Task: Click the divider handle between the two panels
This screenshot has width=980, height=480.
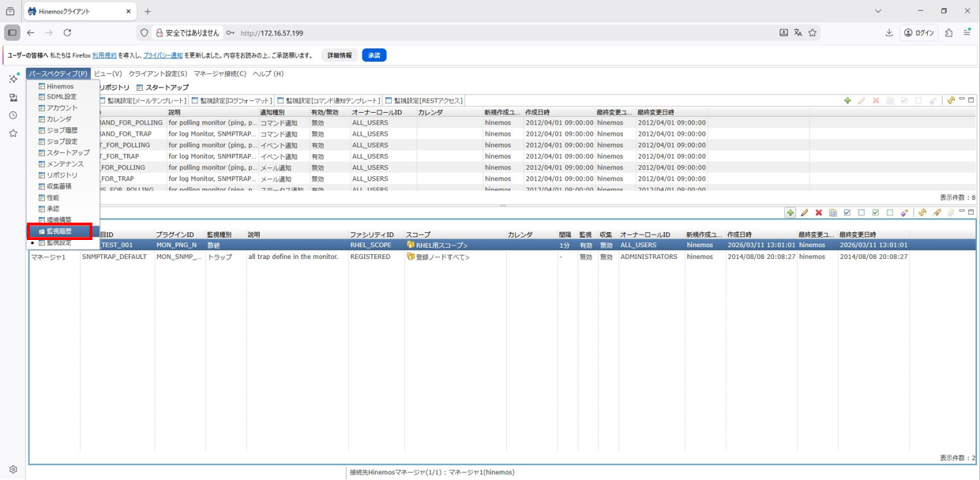Action: (502, 205)
